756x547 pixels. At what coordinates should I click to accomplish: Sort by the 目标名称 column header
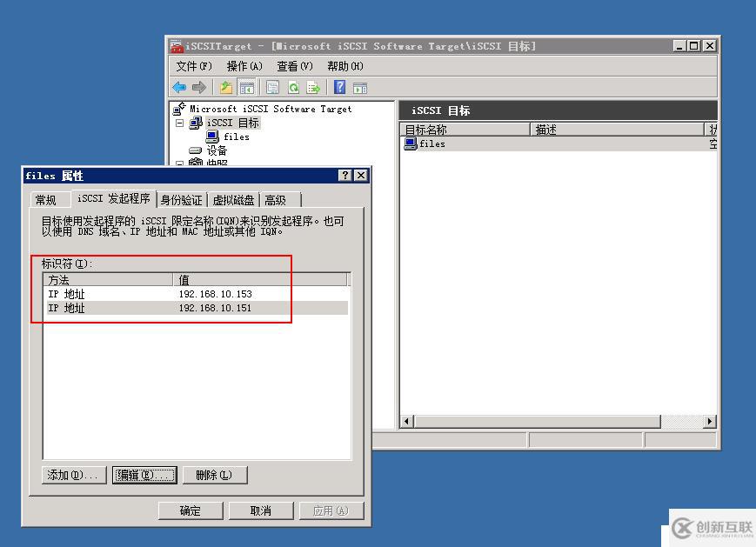[x=465, y=130]
